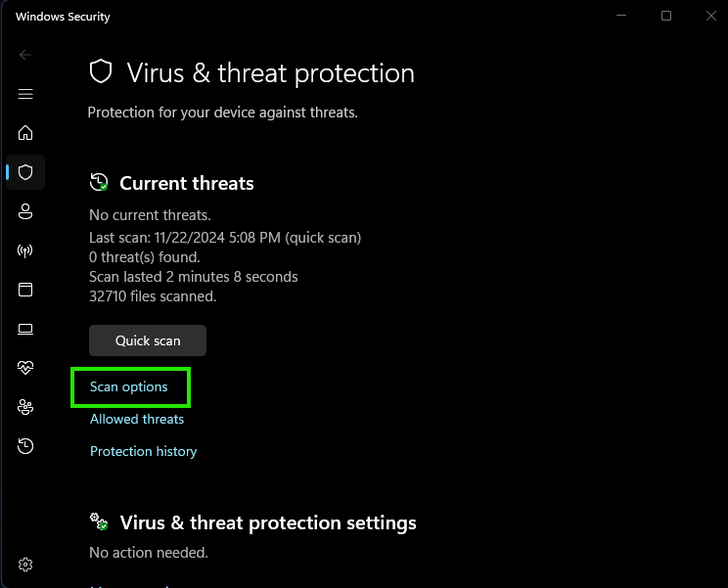Go back using the back arrow
This screenshot has height=588, width=728.
25,55
